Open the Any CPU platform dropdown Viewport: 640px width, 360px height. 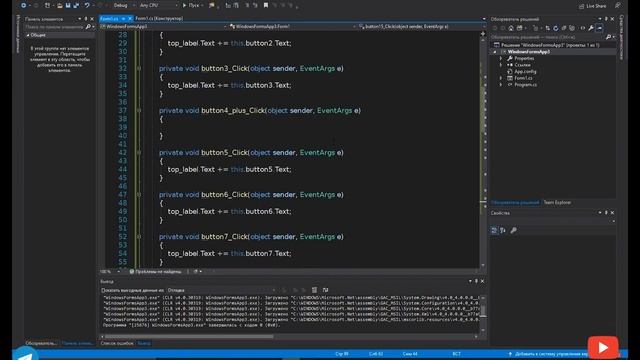click(x=158, y=5)
